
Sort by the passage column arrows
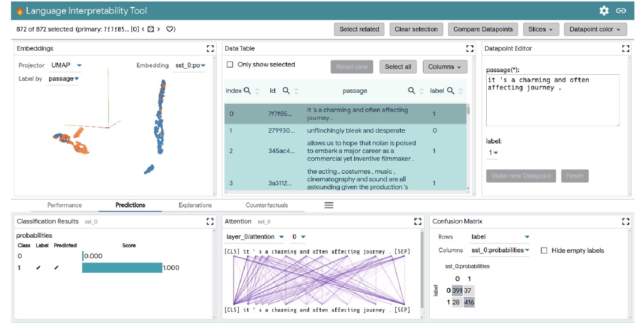pyautogui.click(x=422, y=91)
